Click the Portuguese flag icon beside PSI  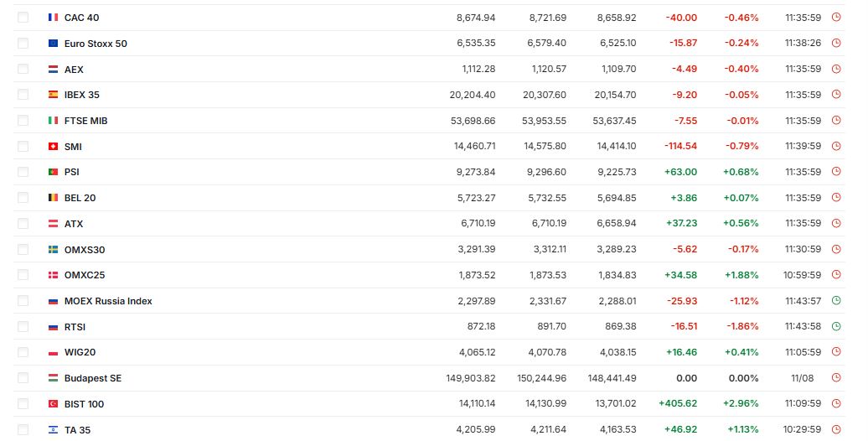[x=53, y=172]
